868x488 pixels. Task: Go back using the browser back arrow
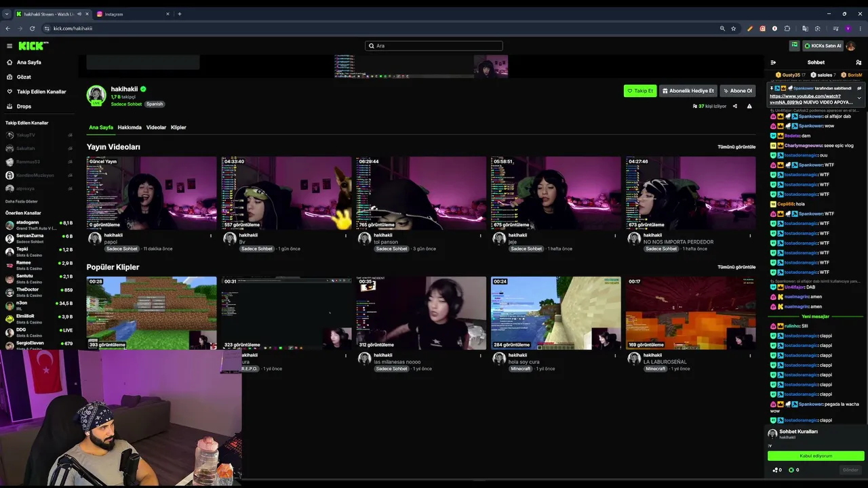(7, 28)
